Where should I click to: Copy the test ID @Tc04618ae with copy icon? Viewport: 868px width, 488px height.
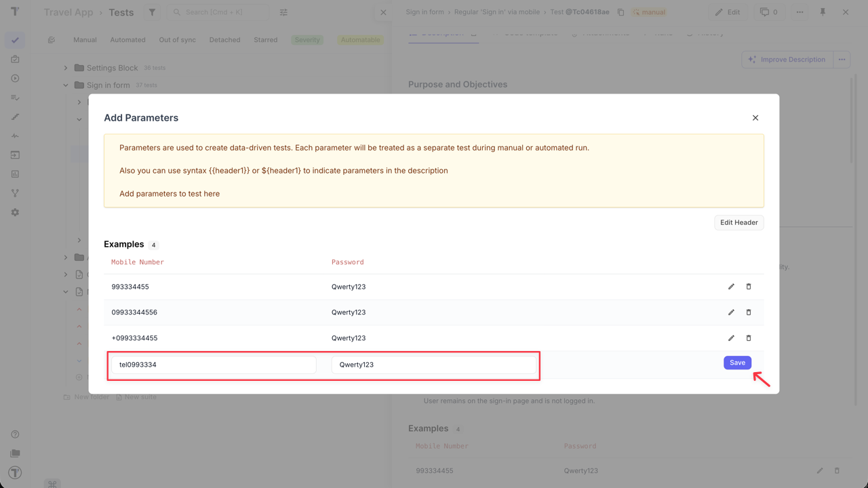[x=619, y=12]
